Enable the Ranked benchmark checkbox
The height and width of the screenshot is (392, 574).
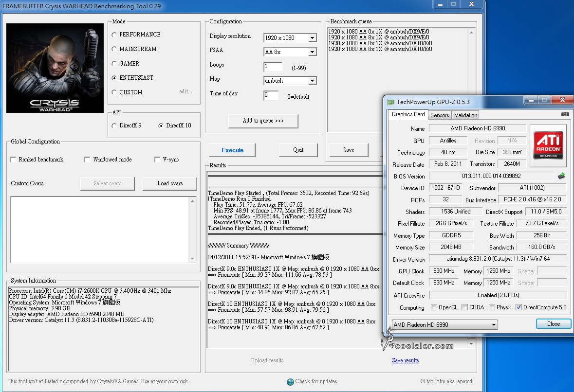(x=13, y=160)
